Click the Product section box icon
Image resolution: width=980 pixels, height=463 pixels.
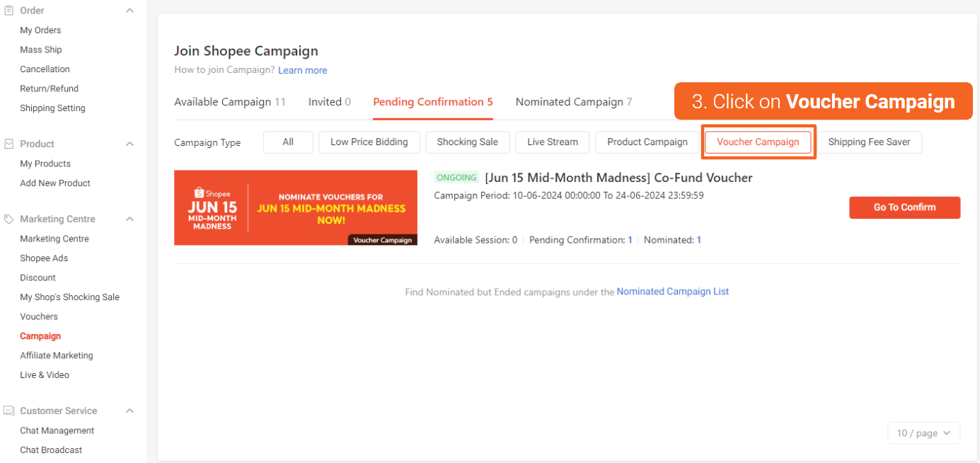point(9,144)
